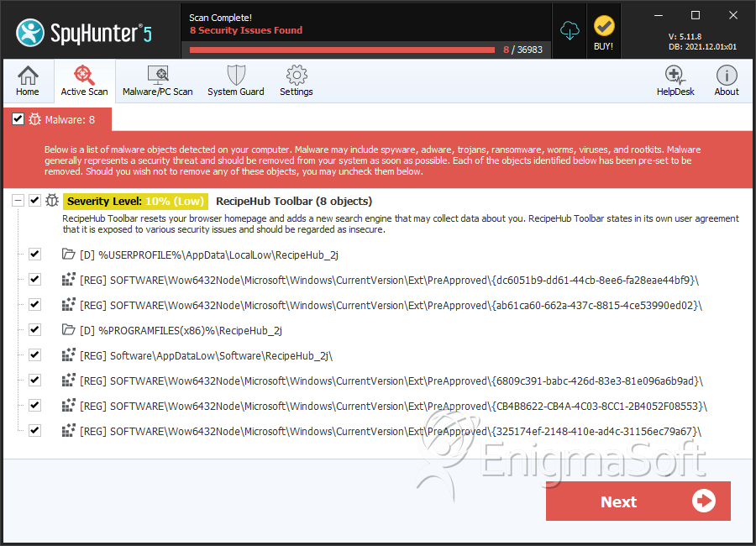Select the CB4B8622 PreApproved registry entry
Viewport: 756px width, 546px height.
click(x=393, y=406)
